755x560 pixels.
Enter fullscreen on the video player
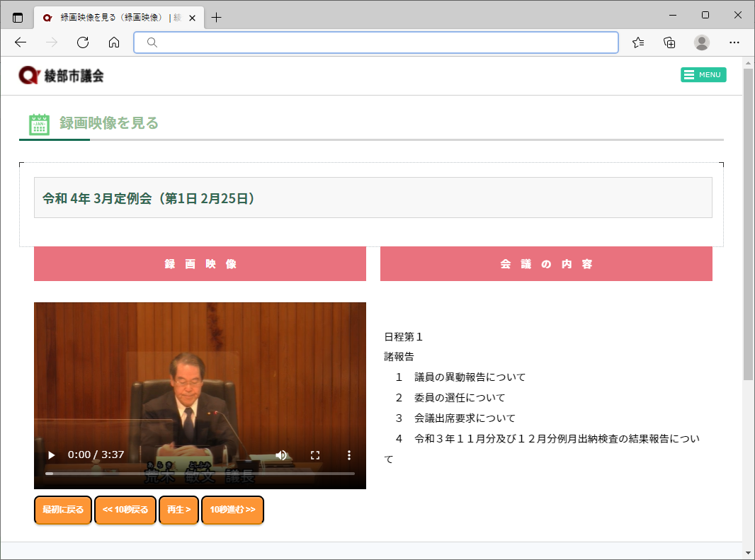315,455
